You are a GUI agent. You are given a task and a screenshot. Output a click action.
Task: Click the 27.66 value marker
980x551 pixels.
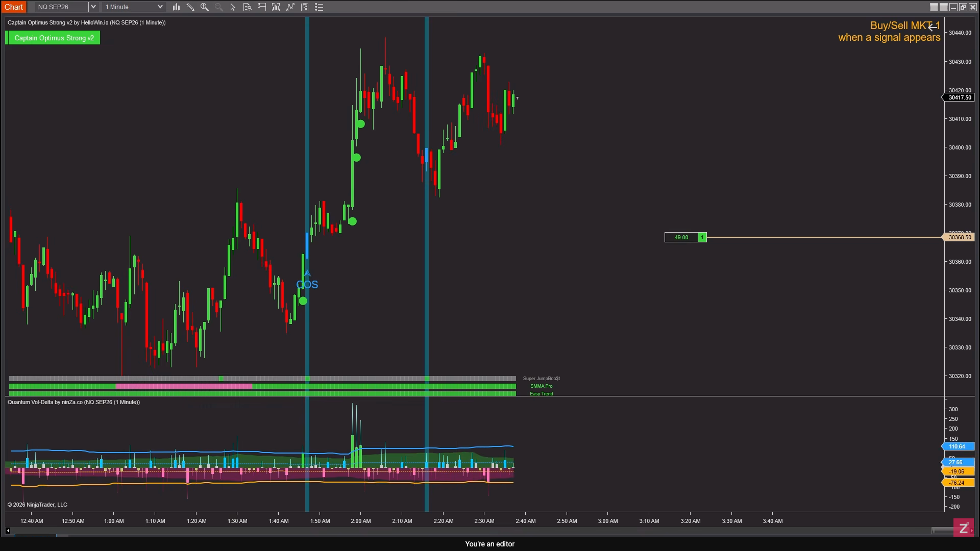[958, 462]
